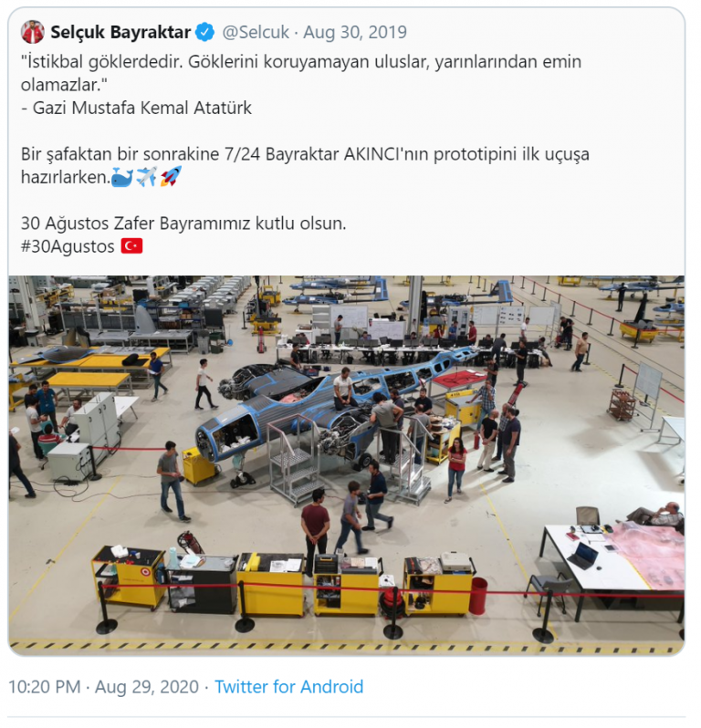Image resolution: width=701 pixels, height=728 pixels.
Task: Click the 30 Ağustos Zafer Bayramımız greeting line
Action: point(183,224)
